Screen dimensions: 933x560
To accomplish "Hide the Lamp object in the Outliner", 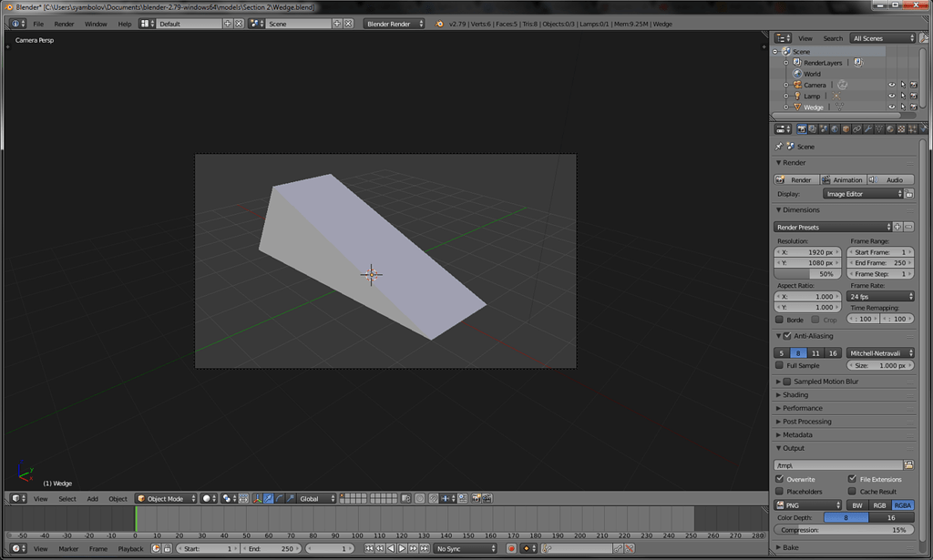I will (x=892, y=96).
